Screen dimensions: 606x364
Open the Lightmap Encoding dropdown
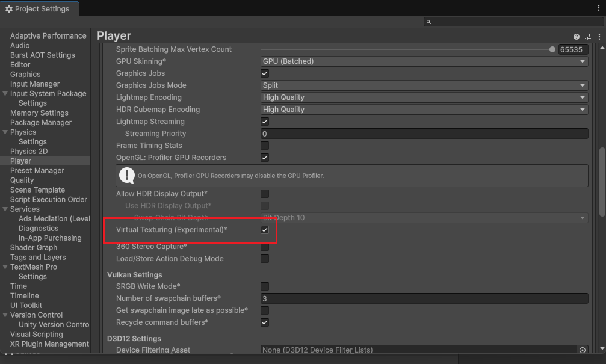coord(424,97)
